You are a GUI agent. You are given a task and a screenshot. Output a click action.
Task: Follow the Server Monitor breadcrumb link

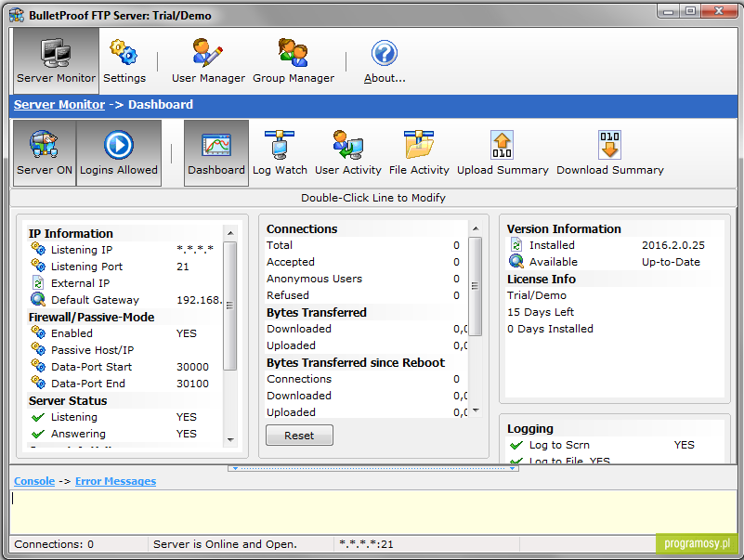click(59, 104)
